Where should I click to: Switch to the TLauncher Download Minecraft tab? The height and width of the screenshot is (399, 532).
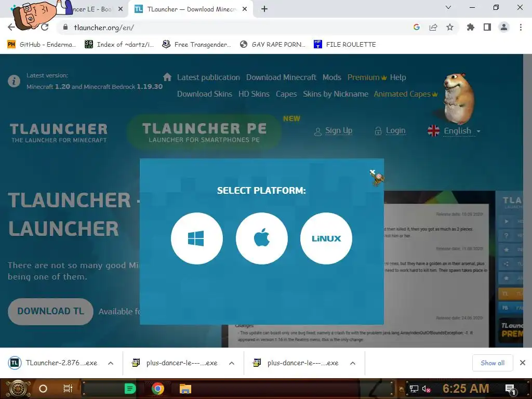tap(192, 9)
